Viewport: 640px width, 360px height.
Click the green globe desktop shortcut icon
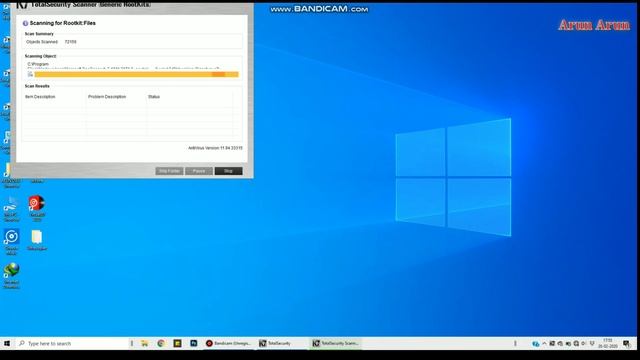[x=11, y=270]
